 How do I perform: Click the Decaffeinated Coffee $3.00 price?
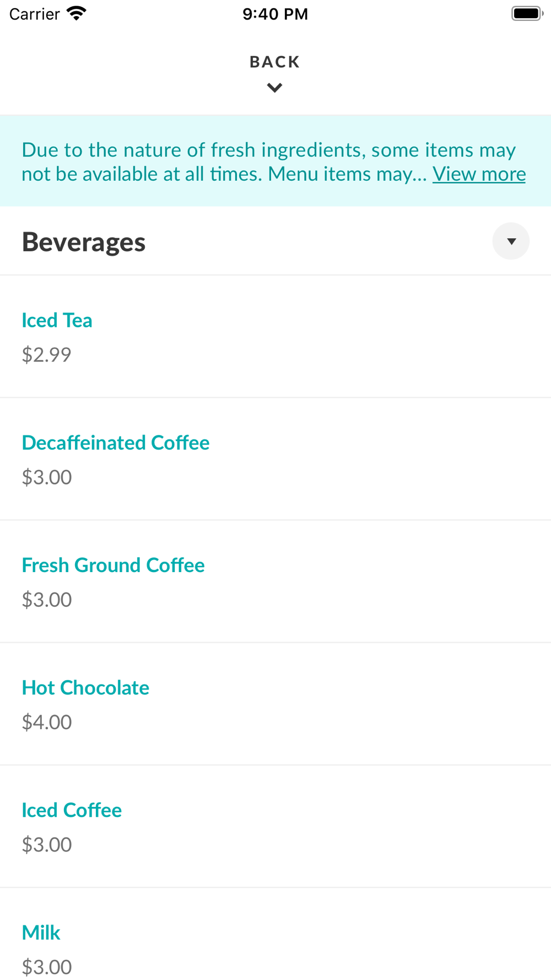(47, 477)
